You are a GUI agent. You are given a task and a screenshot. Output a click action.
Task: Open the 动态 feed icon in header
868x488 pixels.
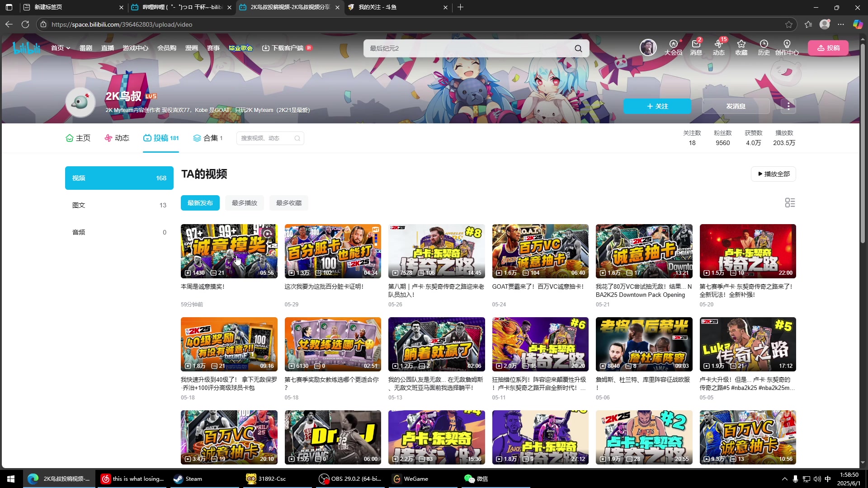click(x=718, y=47)
